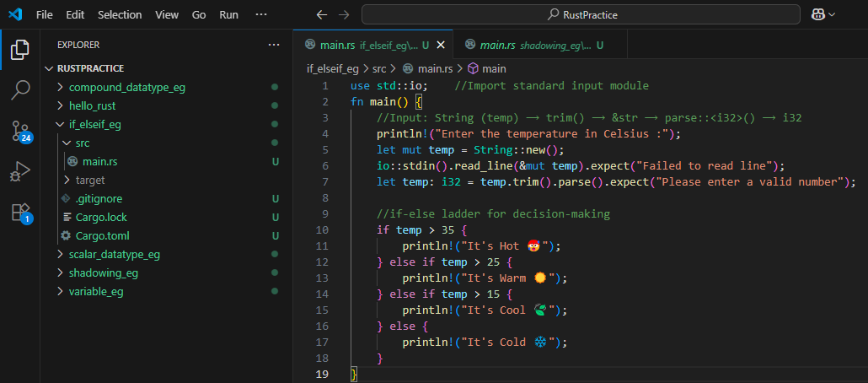Click the Rust icon in the breadcrumb
868x383 pixels.
[408, 68]
